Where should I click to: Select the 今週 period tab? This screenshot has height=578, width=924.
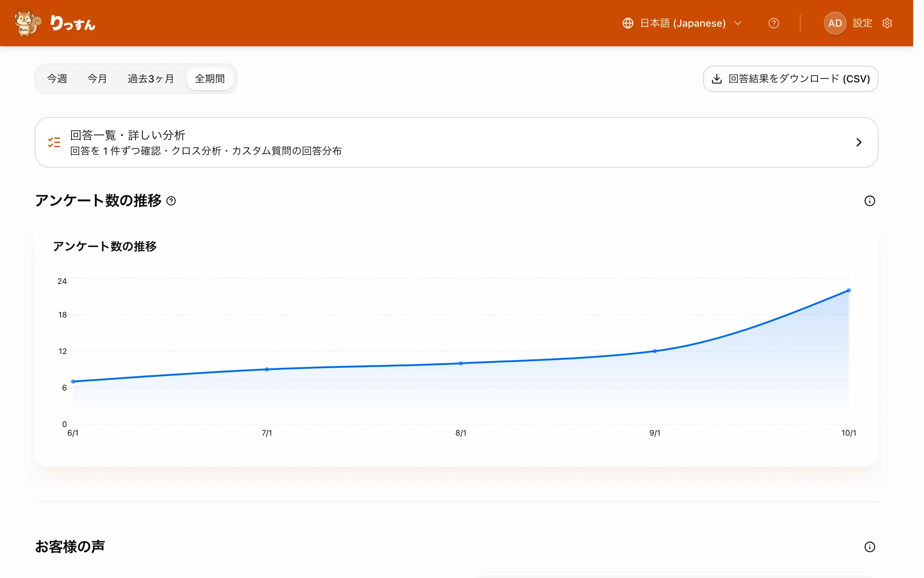pyautogui.click(x=57, y=79)
